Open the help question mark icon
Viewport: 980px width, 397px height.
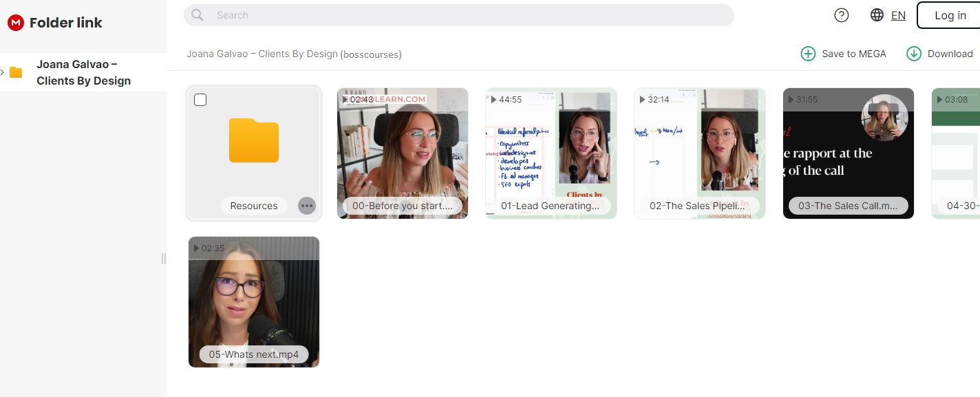pos(841,15)
